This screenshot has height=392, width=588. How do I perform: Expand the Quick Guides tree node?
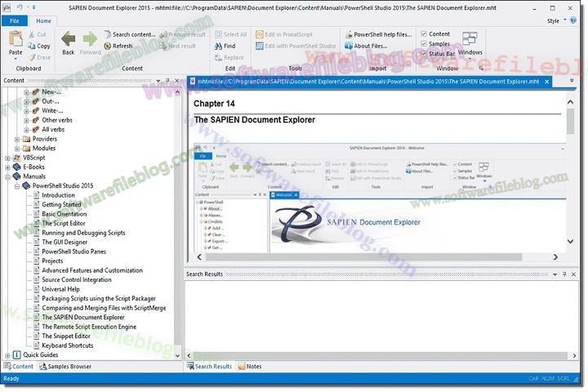(x=7, y=355)
